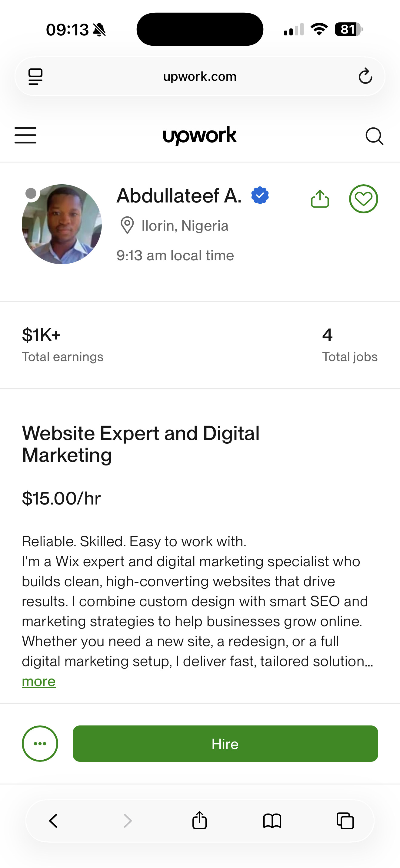Expand the bio with the more link

click(39, 681)
